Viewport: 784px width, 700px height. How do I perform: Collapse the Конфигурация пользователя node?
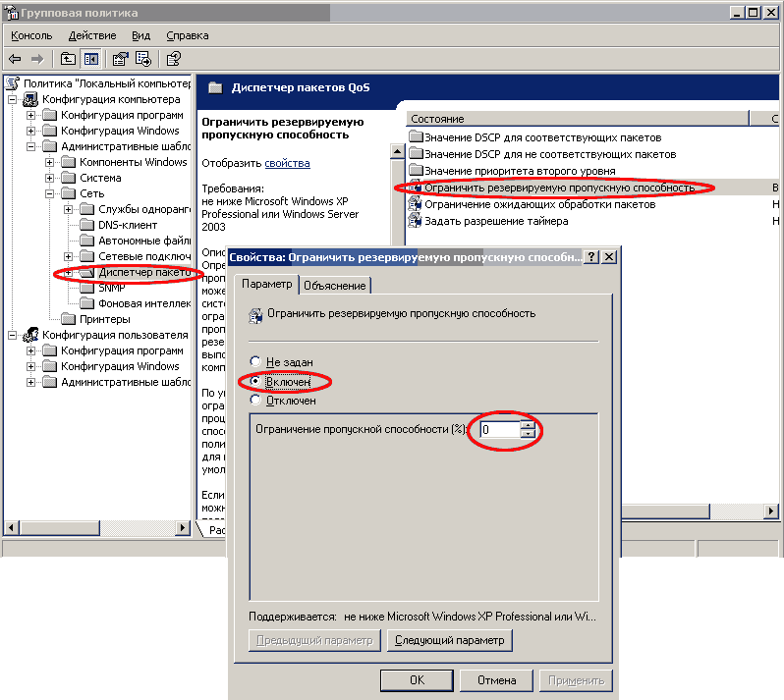click(x=12, y=335)
